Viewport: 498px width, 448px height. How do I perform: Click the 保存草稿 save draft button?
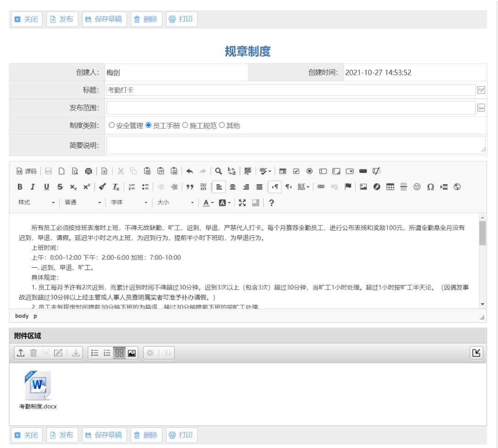104,19
